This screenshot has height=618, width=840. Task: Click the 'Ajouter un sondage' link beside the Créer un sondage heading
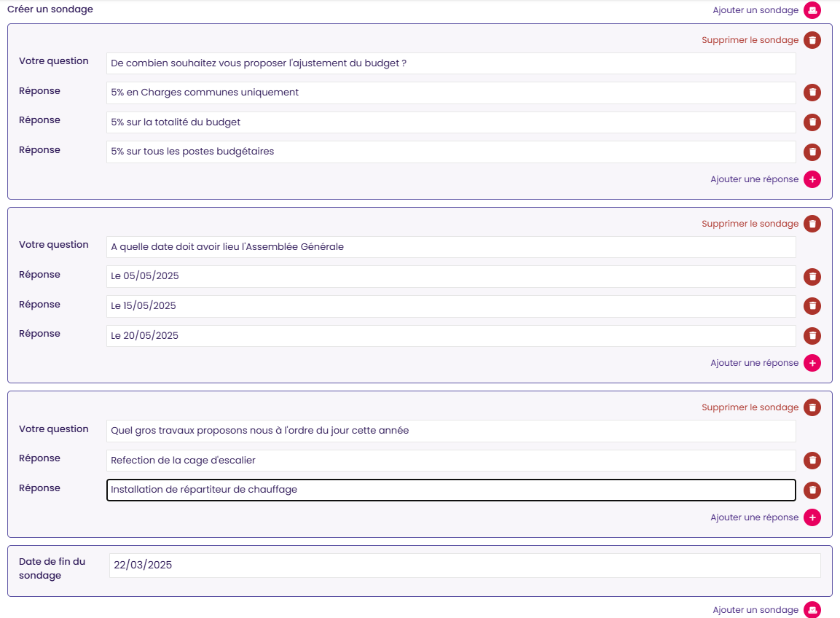(x=755, y=10)
